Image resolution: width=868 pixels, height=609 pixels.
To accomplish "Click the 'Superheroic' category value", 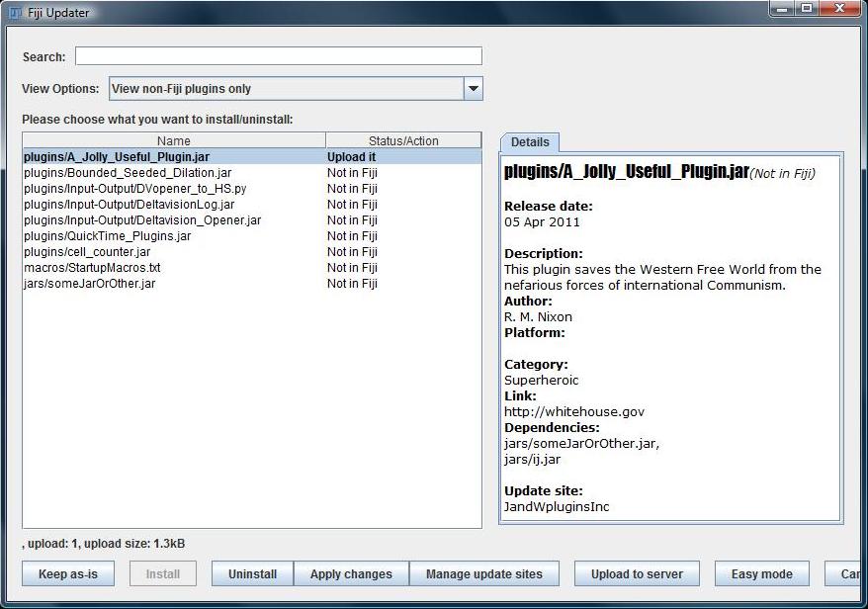I will (542, 381).
